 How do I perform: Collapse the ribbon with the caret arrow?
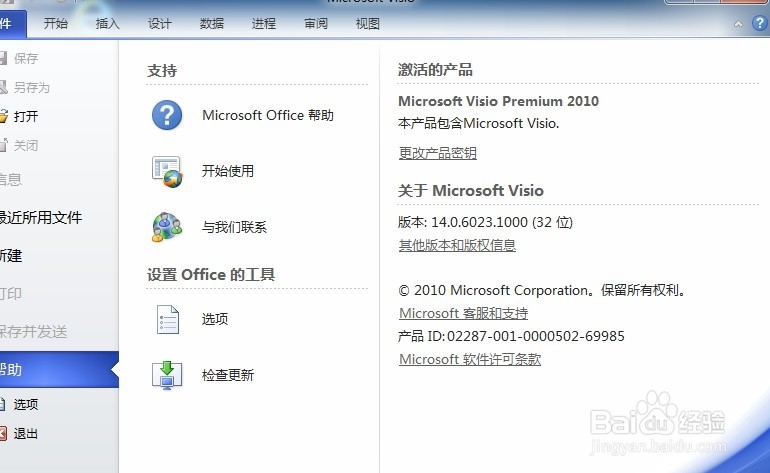738,24
